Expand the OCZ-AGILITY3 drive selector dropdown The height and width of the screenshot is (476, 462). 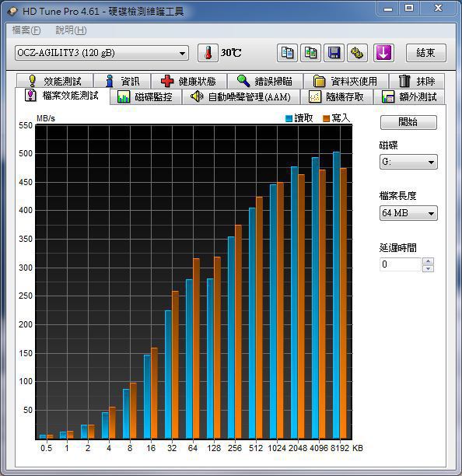[102, 53]
